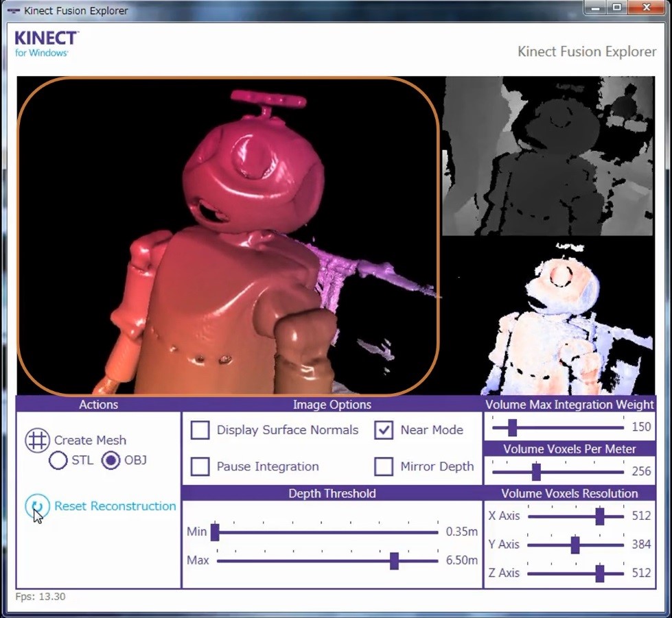Click the app icon in title bar
The image size is (672, 618).
(x=12, y=10)
